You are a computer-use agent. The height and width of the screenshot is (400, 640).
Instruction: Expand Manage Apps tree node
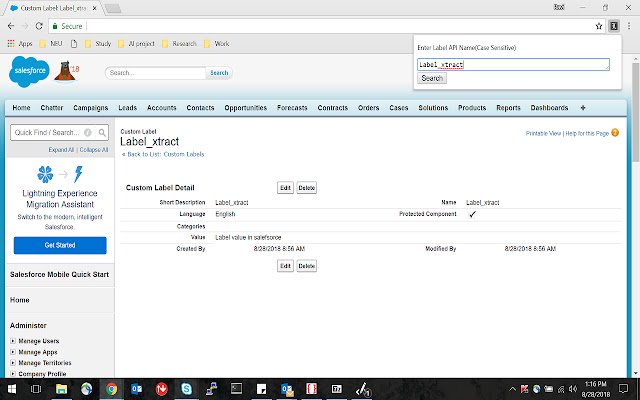point(13,352)
